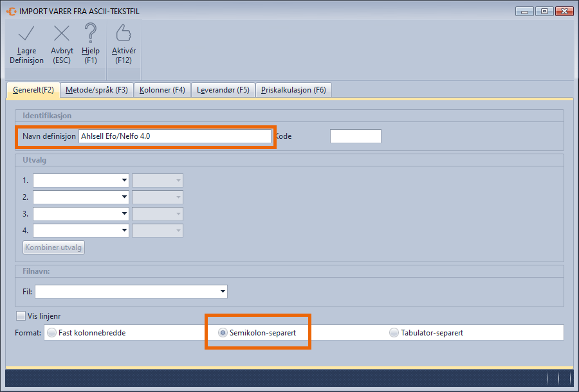The height and width of the screenshot is (392, 579).
Task: Click the Kode input field
Action: [356, 136]
